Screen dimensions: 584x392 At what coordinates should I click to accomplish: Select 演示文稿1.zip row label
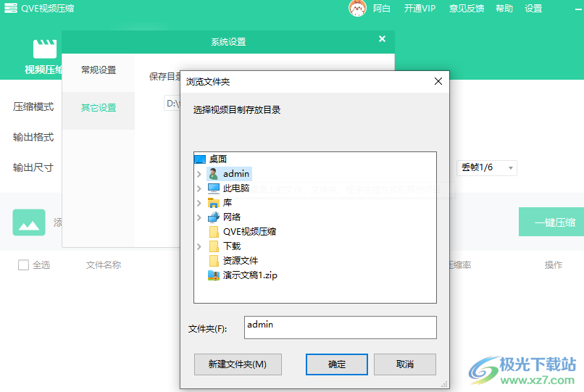tap(250, 275)
